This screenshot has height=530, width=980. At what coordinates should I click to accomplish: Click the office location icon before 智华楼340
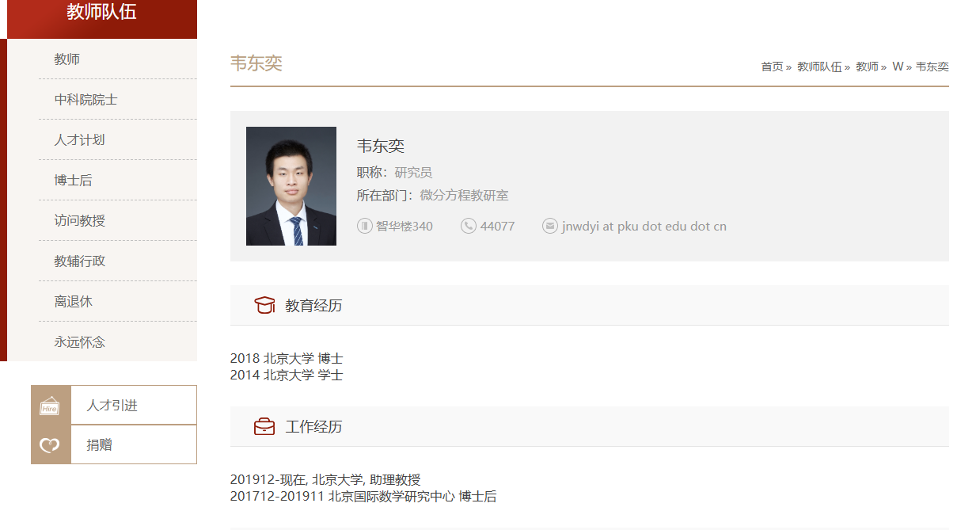pyautogui.click(x=365, y=226)
